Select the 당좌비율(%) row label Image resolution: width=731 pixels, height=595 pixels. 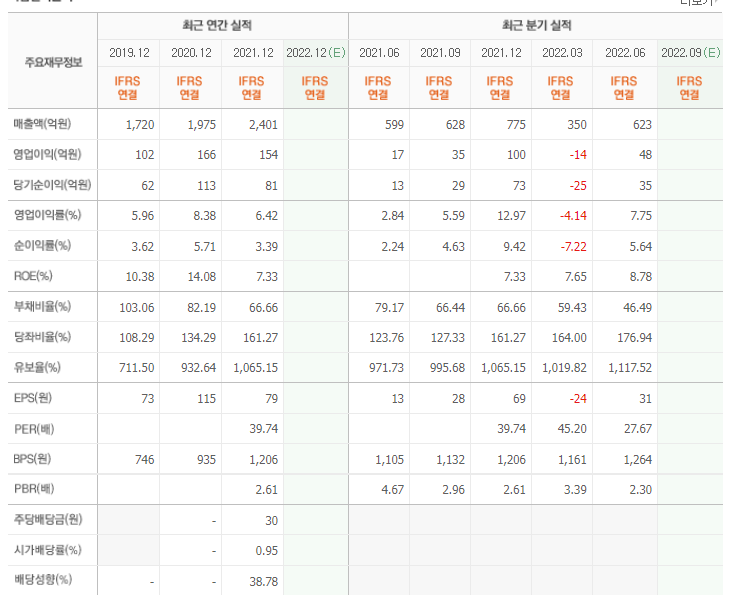tap(42, 337)
